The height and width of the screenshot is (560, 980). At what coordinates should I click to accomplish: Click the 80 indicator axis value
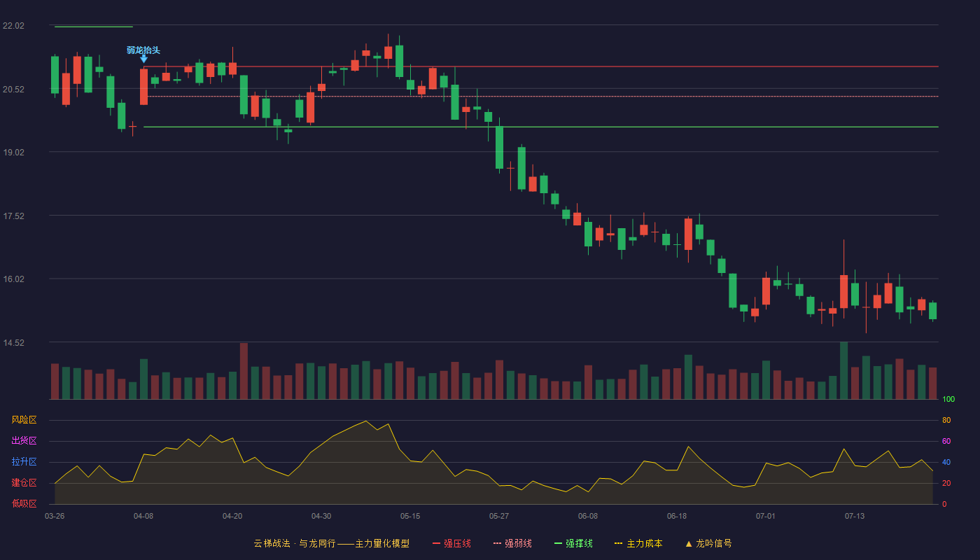click(x=946, y=420)
